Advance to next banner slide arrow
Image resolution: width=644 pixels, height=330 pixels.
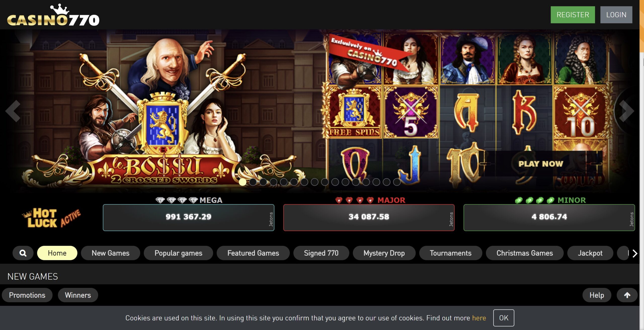click(626, 111)
